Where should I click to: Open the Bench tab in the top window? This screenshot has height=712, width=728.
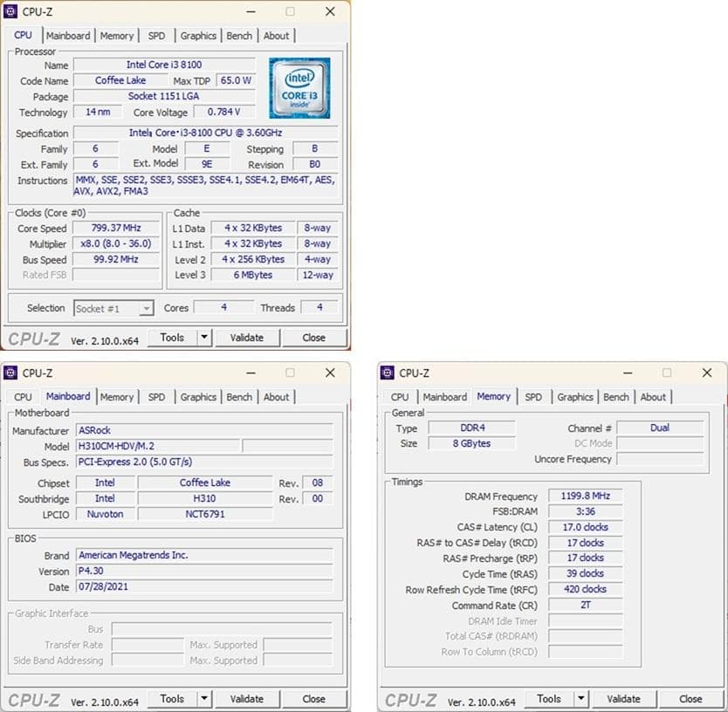point(239,36)
